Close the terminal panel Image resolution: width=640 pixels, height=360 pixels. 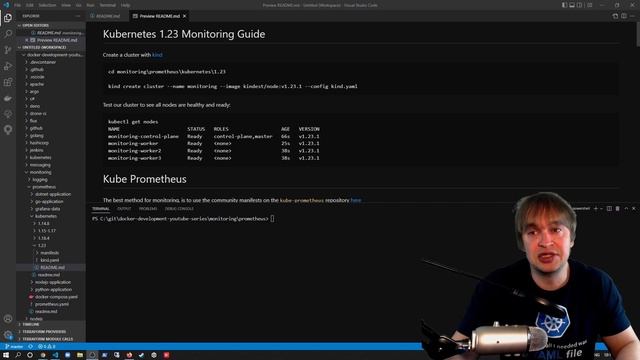(x=634, y=209)
